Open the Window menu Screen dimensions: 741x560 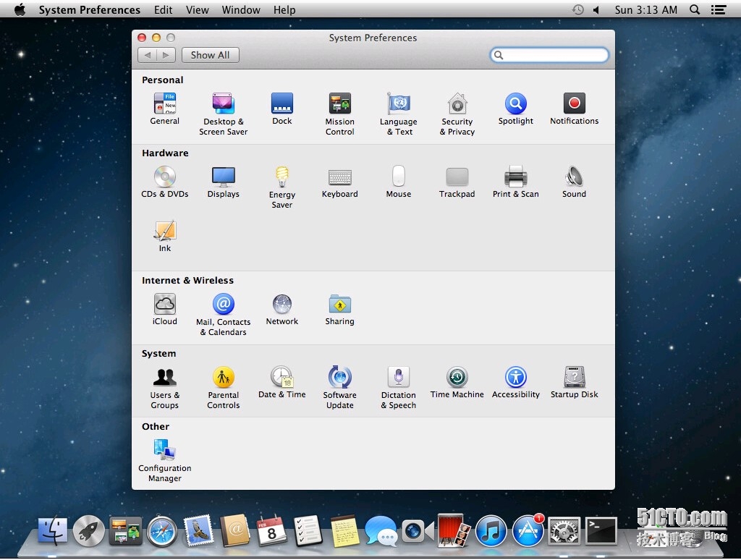pos(241,9)
